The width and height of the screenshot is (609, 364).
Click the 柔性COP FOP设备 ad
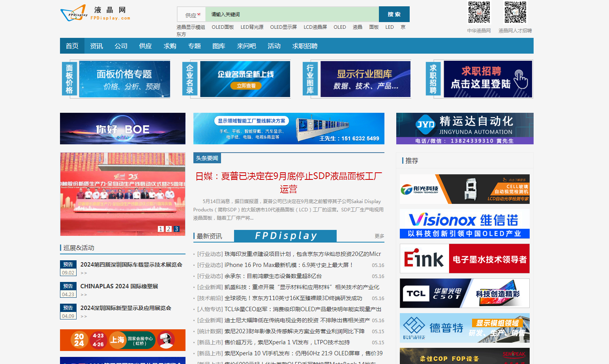[465, 356]
